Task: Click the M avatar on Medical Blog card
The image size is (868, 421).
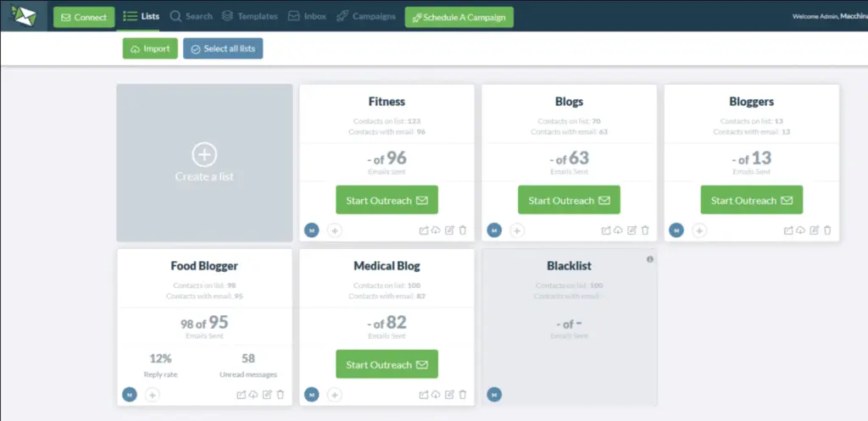Action: 312,395
